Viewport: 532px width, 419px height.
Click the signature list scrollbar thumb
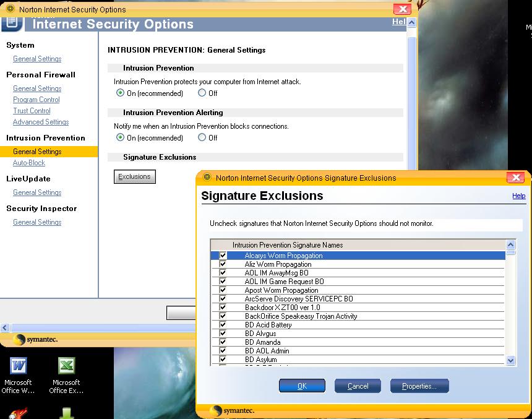tap(510, 253)
